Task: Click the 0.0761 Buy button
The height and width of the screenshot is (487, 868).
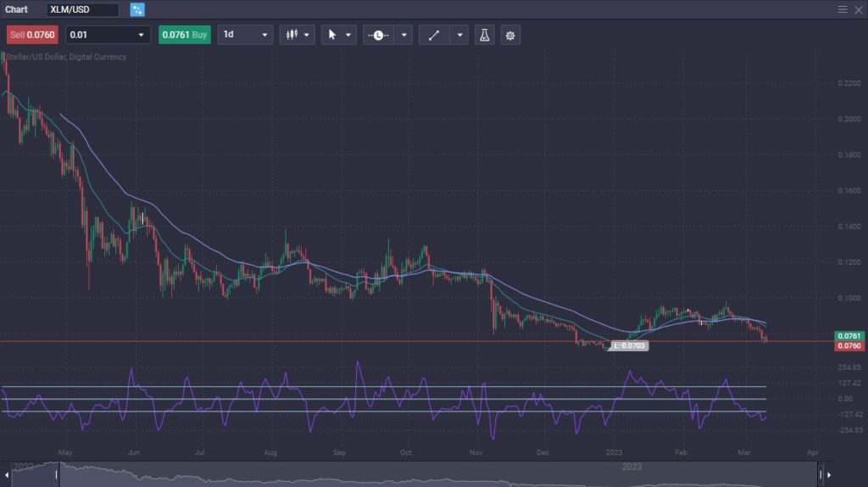Action: (184, 35)
